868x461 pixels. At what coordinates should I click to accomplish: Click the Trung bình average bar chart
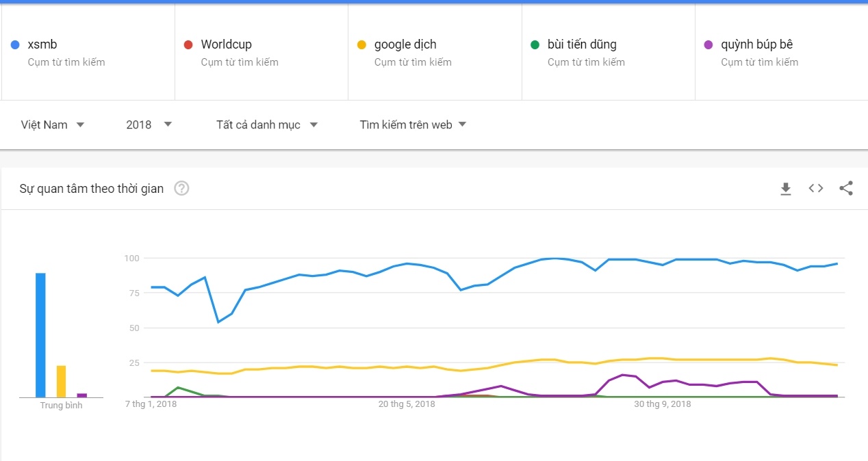point(60,335)
